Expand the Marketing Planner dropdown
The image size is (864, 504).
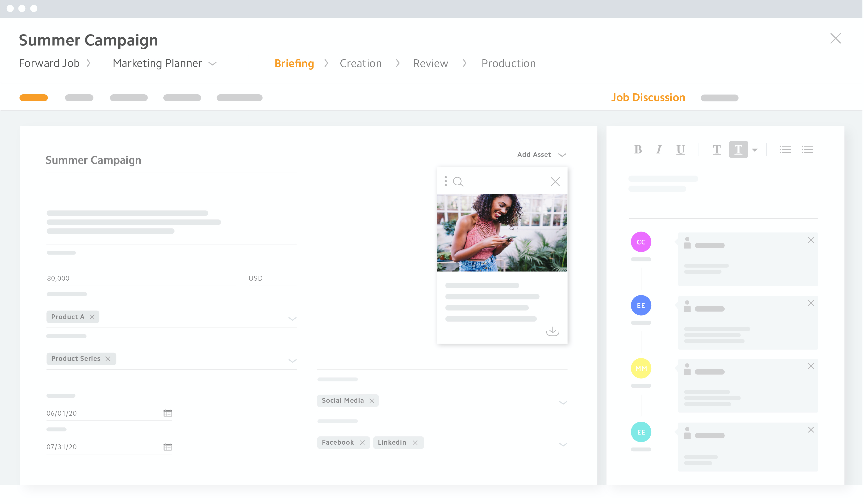click(x=212, y=64)
